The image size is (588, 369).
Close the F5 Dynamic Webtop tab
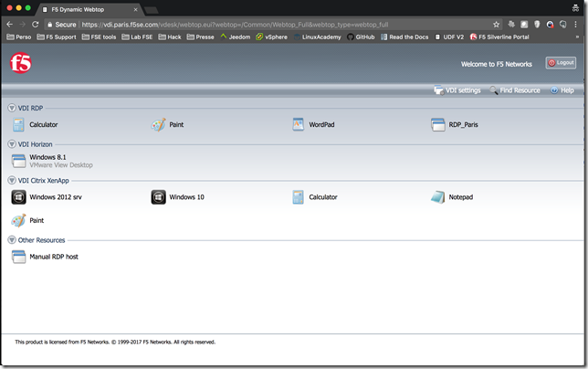135,10
